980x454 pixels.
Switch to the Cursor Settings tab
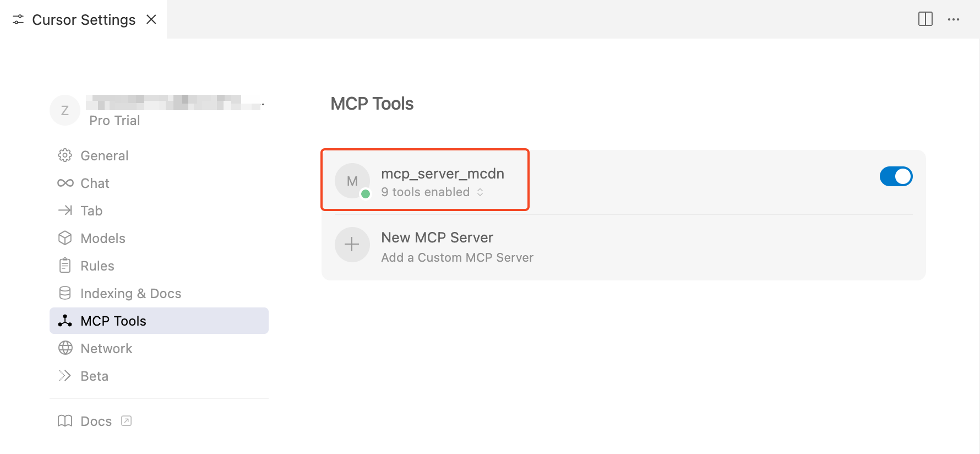(x=83, y=19)
